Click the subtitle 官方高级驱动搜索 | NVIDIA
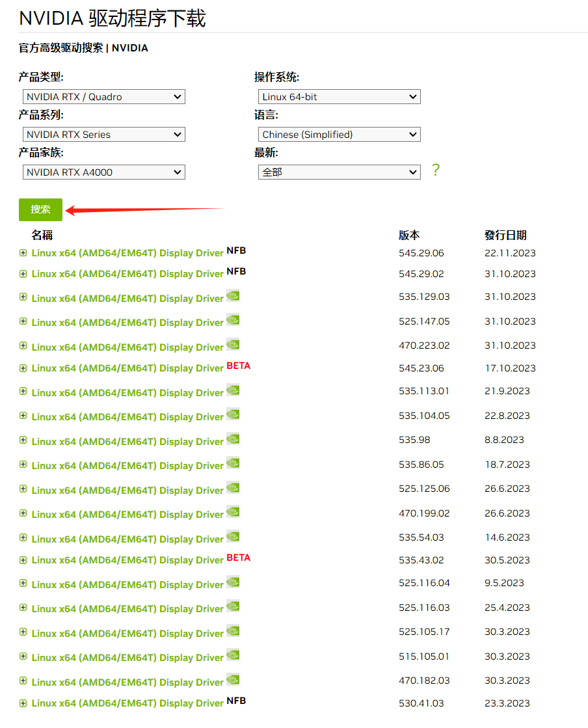This screenshot has height=728, width=588. (x=83, y=48)
